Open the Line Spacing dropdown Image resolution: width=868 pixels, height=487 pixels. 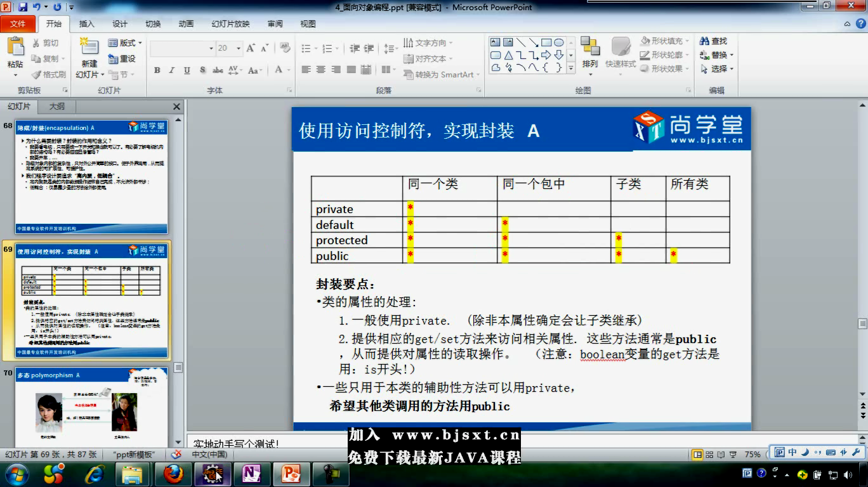[x=391, y=48]
